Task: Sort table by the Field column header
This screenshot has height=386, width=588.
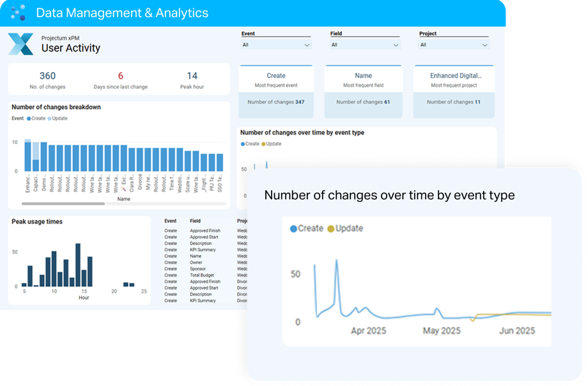Action: (x=195, y=221)
